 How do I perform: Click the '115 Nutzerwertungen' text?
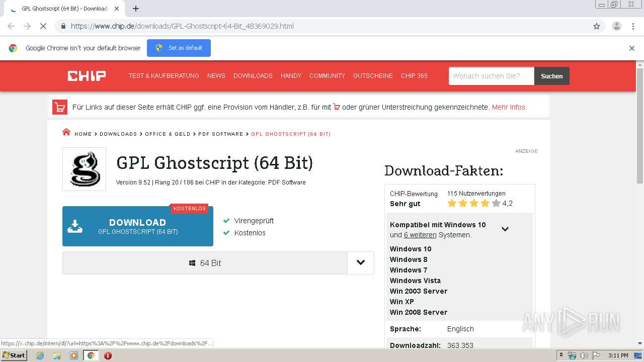[476, 194]
